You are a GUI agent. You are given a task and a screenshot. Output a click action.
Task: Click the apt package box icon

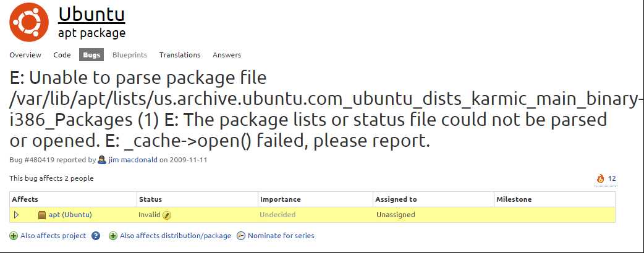42,215
